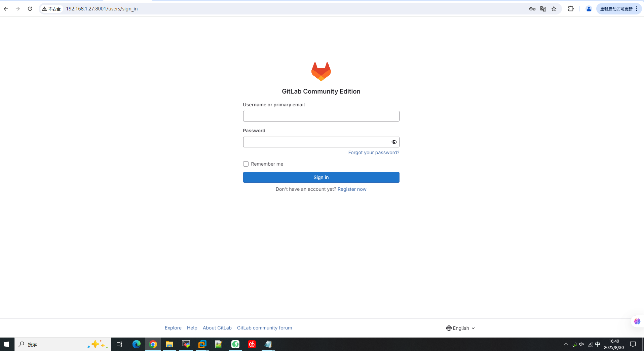Check the Remember me checkbox
This screenshot has height=351, width=644.
click(246, 164)
